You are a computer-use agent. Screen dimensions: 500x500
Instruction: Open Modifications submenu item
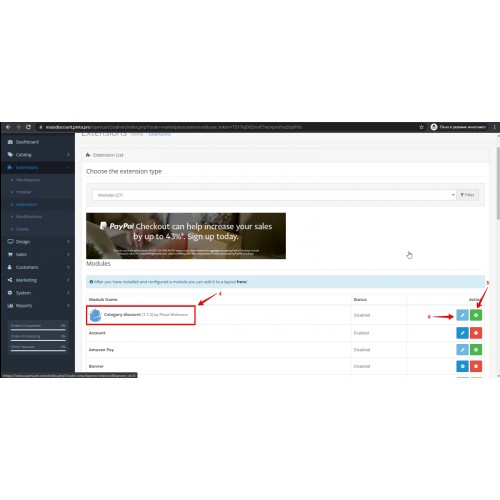click(29, 217)
